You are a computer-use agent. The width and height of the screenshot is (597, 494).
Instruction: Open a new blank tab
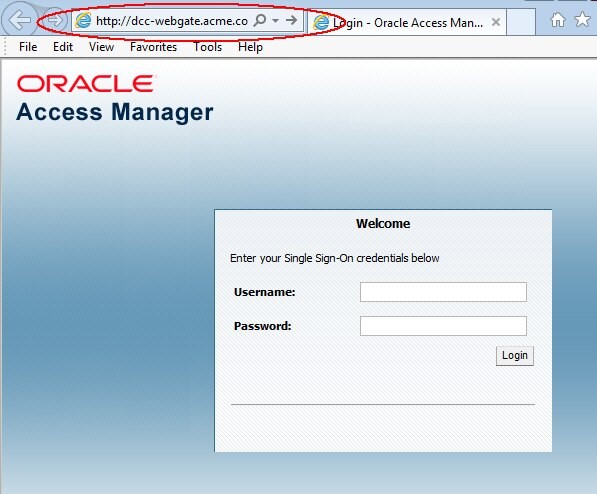point(520,22)
